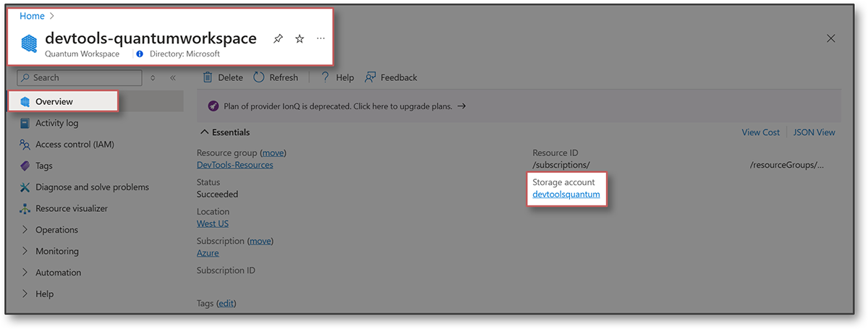Click the Resource visualizer hierarchy icon
The width and height of the screenshot is (868, 329).
tap(25, 208)
